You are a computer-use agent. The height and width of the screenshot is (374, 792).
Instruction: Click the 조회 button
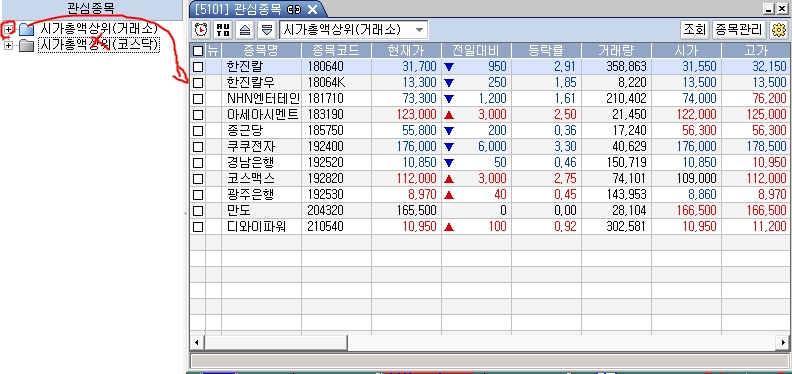point(695,30)
